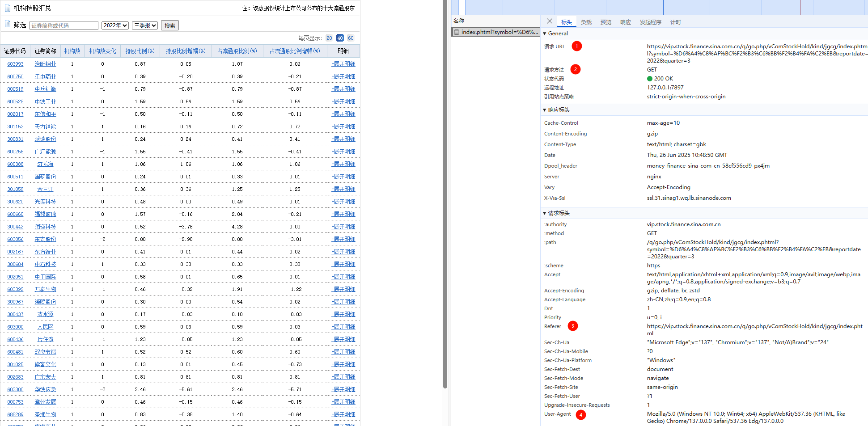Switch to the 响应 tab
The width and height of the screenshot is (868, 426).
[x=626, y=22]
